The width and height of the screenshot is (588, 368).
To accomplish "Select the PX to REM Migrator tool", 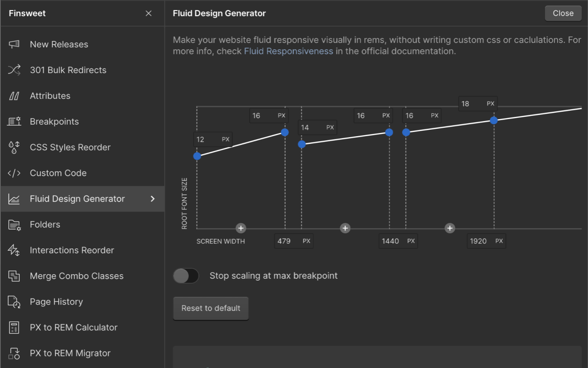I will (69, 353).
